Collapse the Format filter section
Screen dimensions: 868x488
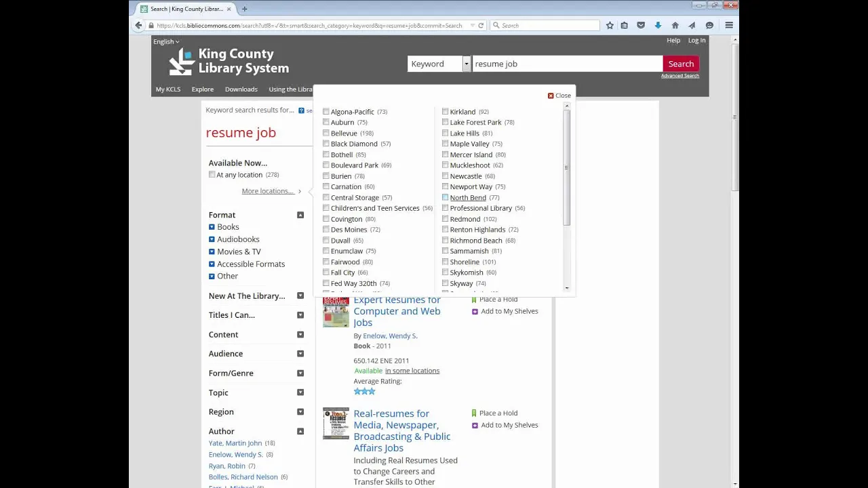point(300,215)
